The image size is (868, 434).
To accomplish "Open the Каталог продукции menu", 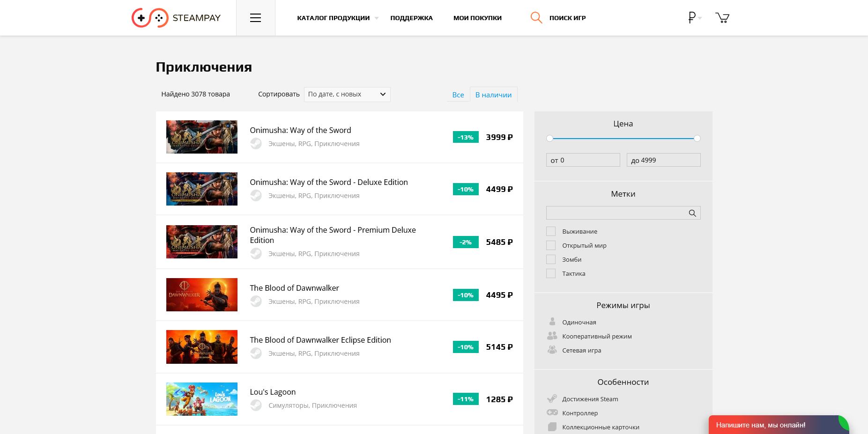I will (x=334, y=18).
